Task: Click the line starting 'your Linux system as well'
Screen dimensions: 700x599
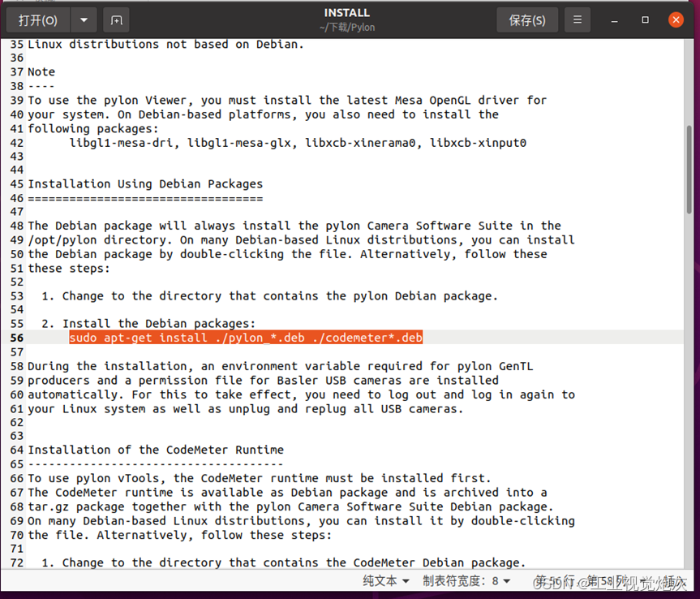Action: pos(246,409)
